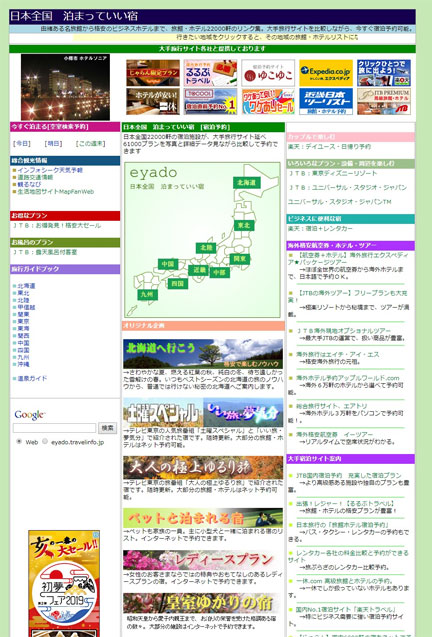Open JTB:東京ディズニーリゾート link
The height and width of the screenshot is (637, 432).
tap(333, 173)
